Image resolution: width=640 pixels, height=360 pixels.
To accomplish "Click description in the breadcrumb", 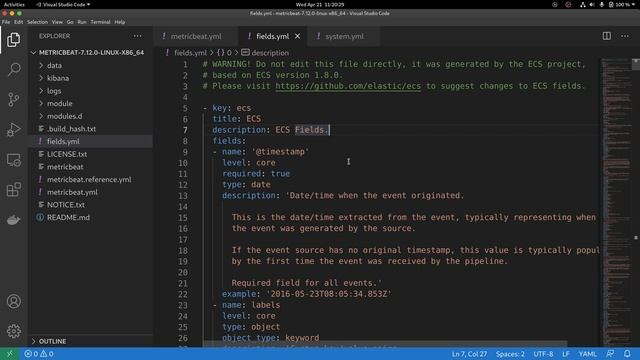I will pos(270,53).
